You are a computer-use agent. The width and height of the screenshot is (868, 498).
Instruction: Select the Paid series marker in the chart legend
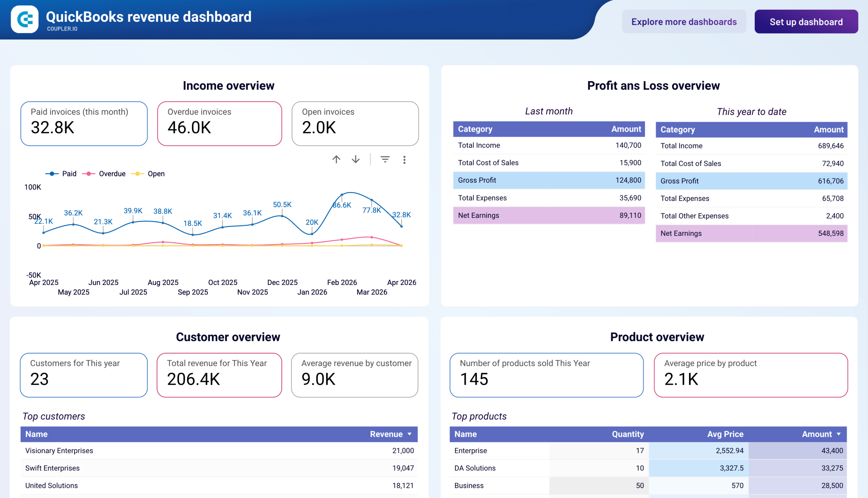coord(52,174)
